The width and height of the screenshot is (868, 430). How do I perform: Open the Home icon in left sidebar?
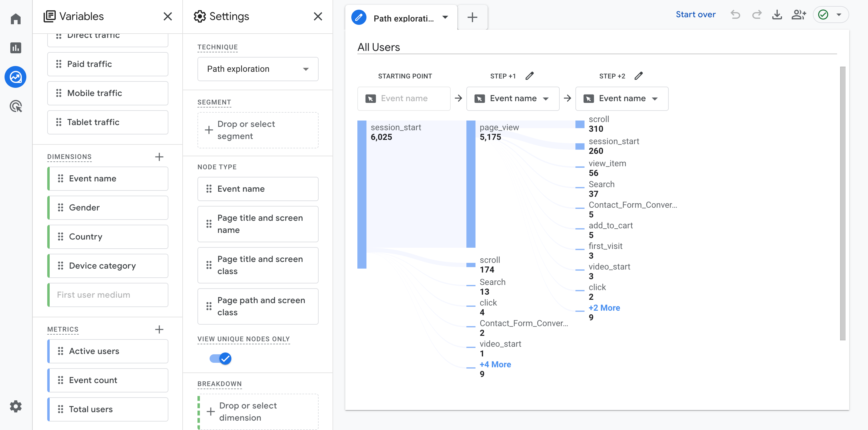15,19
